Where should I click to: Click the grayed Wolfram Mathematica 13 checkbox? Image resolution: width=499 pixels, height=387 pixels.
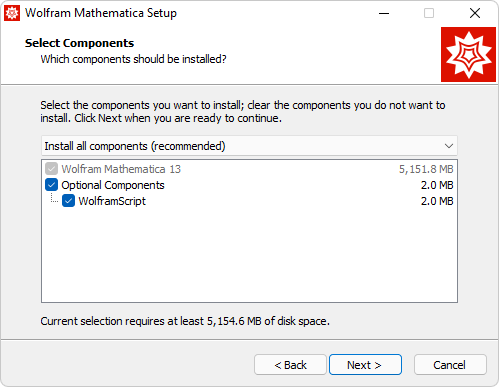[51, 169]
